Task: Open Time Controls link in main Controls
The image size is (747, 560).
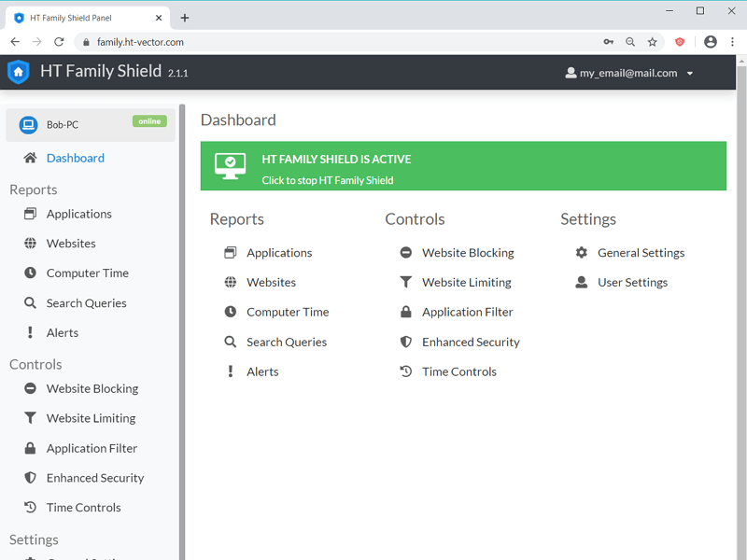Action: pos(459,371)
